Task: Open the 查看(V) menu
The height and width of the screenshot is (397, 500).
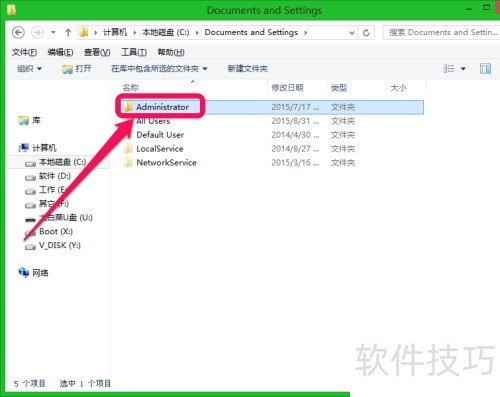Action: pyautogui.click(x=97, y=52)
